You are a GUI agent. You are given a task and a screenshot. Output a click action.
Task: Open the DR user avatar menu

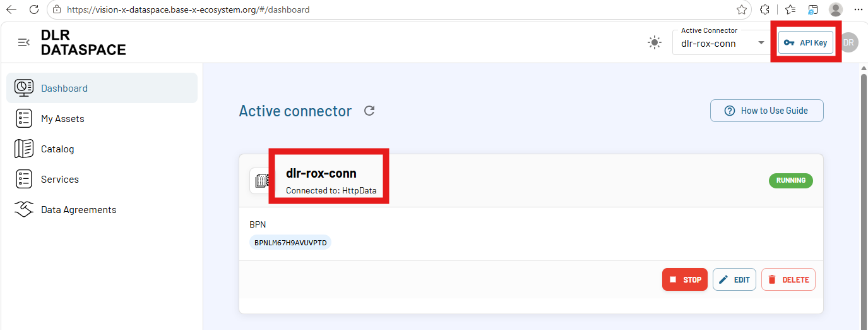(849, 42)
